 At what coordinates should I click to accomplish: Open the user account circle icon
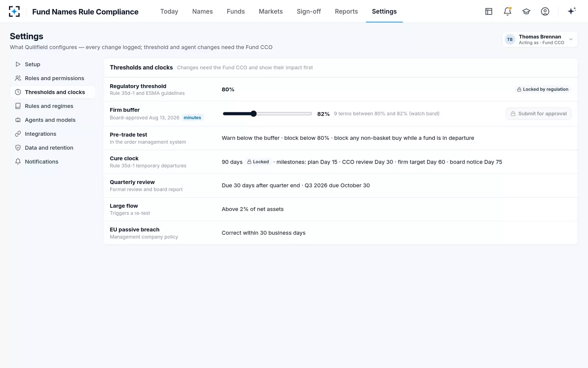click(545, 11)
